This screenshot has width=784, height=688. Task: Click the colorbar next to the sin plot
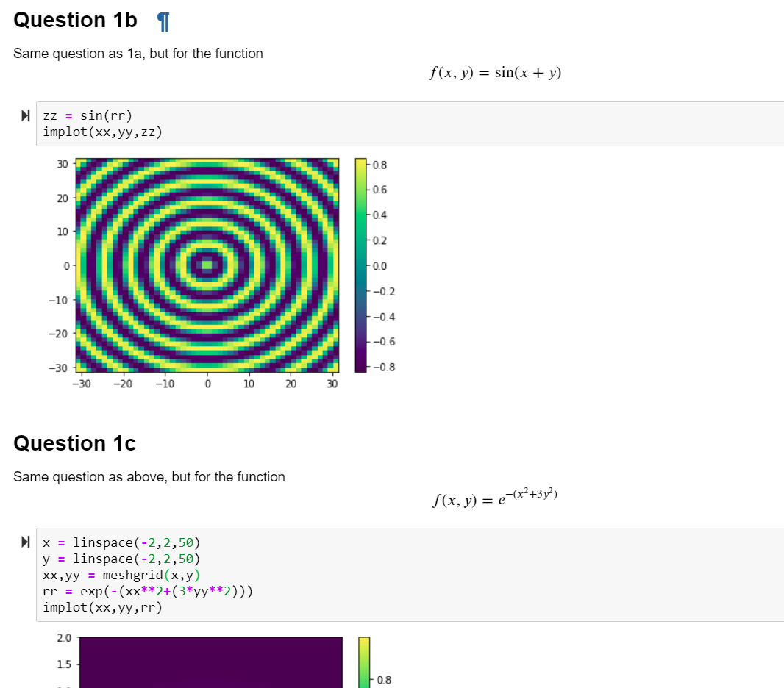(361, 265)
